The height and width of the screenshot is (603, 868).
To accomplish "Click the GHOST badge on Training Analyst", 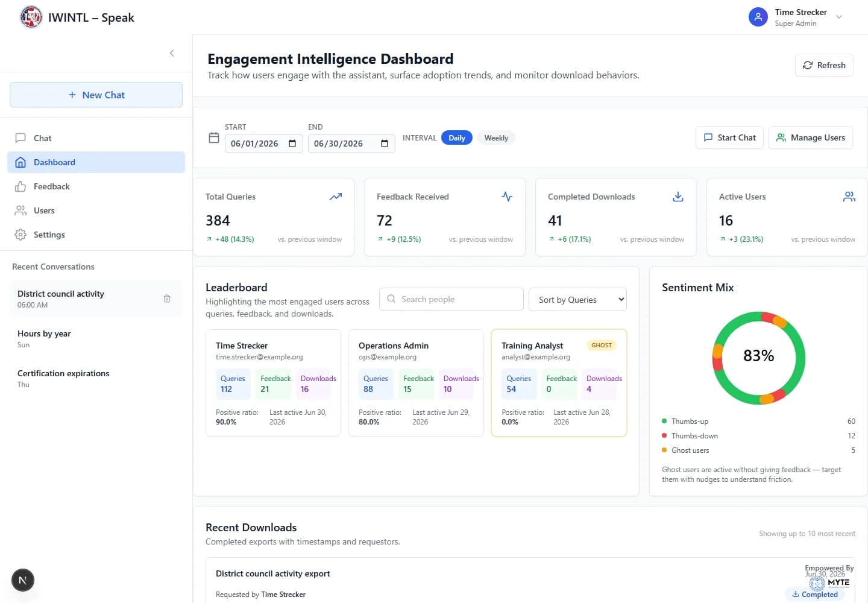I will coord(602,346).
